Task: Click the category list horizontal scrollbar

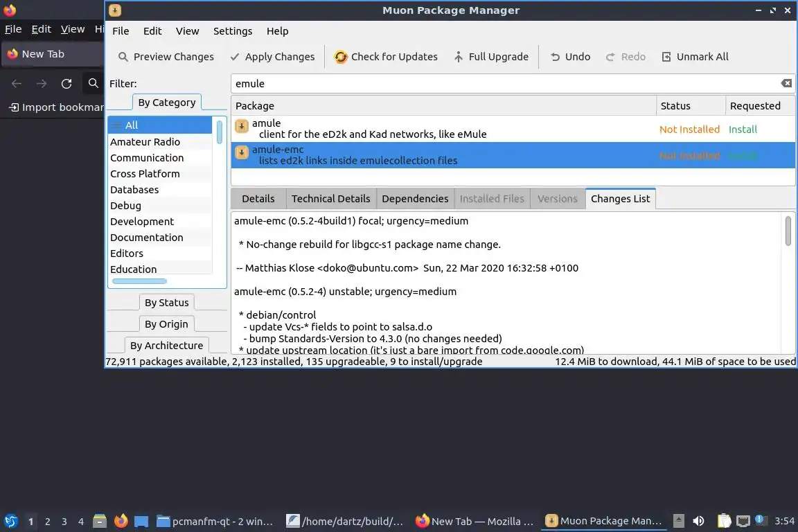Action: click(139, 281)
